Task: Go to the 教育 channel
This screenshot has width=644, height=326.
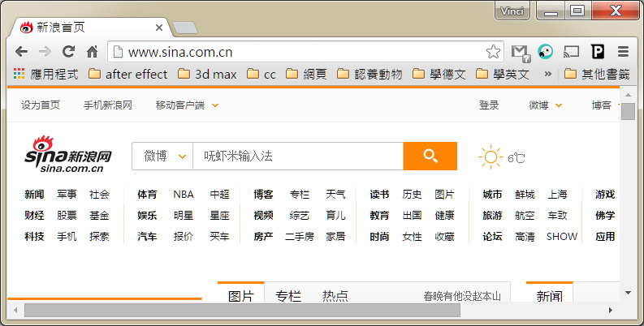Action: pyautogui.click(x=379, y=215)
